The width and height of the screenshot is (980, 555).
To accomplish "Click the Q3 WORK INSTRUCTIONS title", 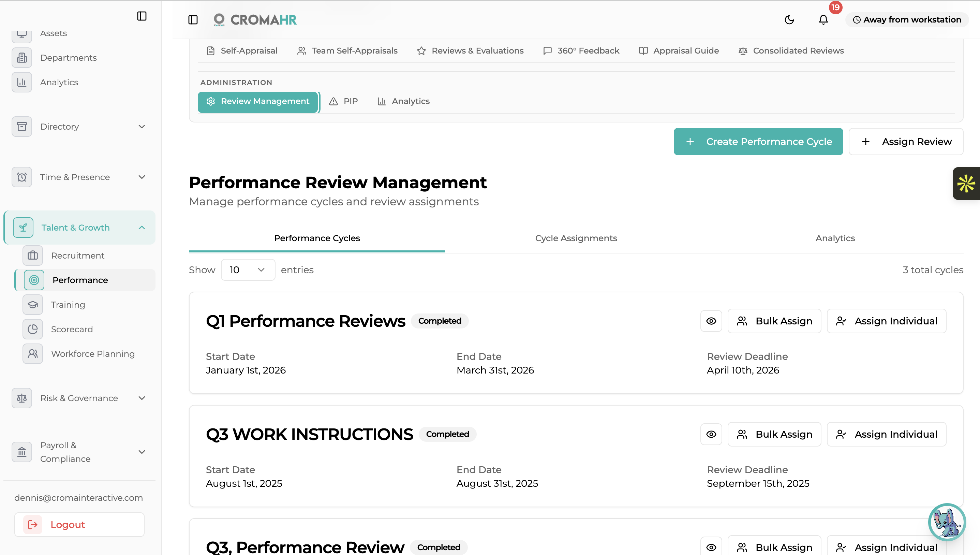I will point(309,434).
